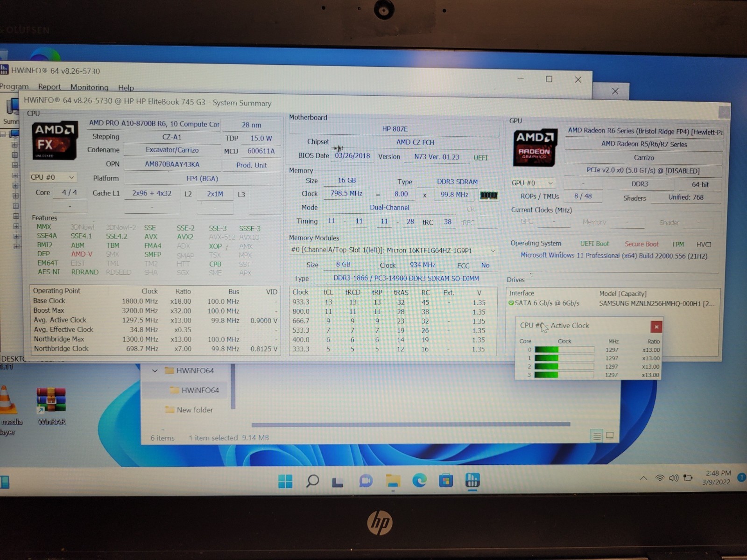This screenshot has width=747, height=560.
Task: Click the HVCI indicator
Action: click(704, 245)
